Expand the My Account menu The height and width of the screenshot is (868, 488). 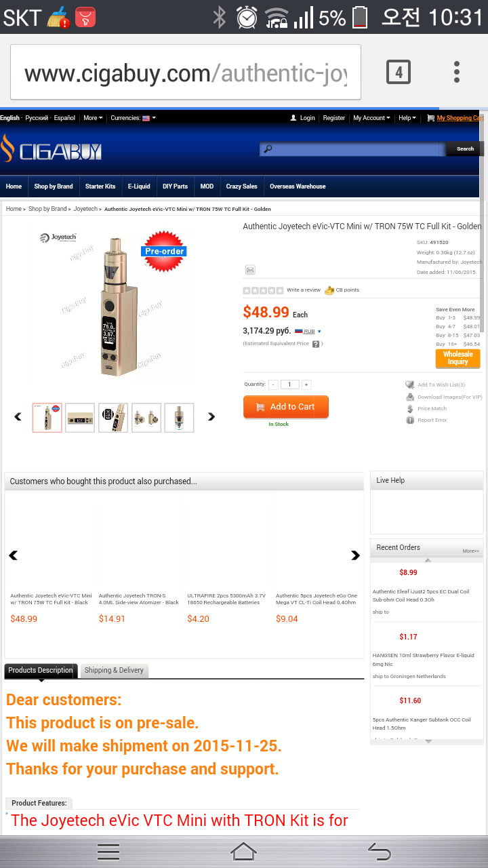point(371,118)
